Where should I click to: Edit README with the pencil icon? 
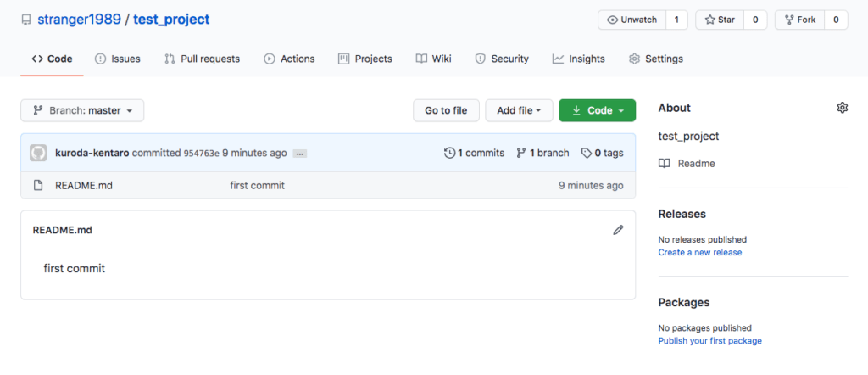(x=618, y=230)
